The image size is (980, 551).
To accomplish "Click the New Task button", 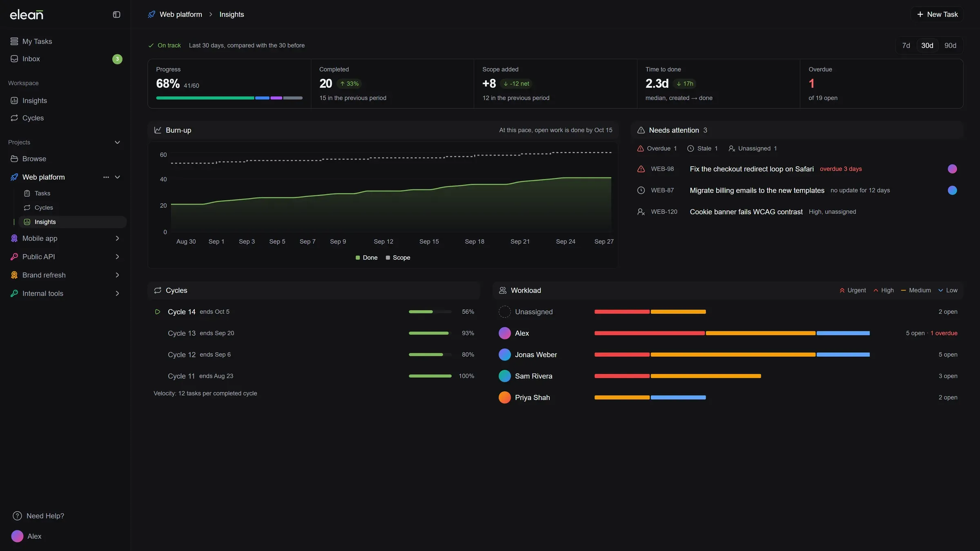I will [937, 15].
